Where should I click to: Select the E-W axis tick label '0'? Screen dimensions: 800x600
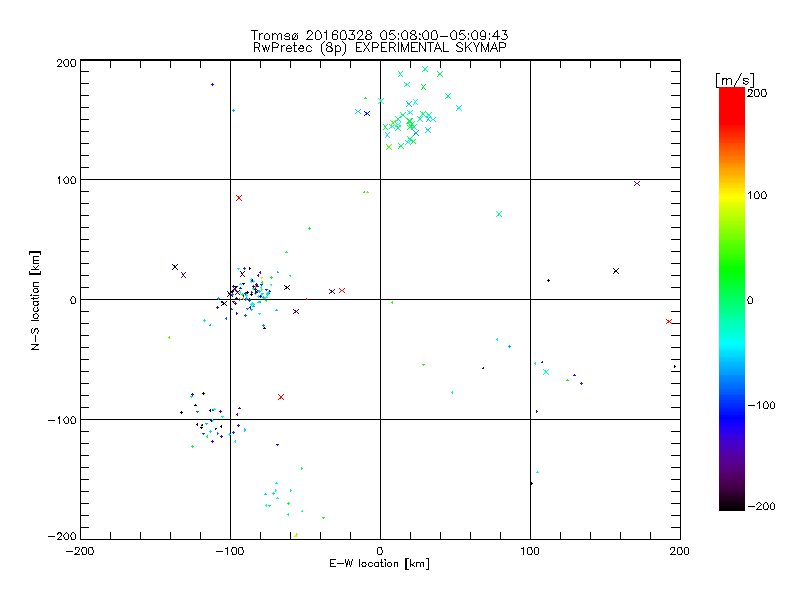click(x=380, y=551)
